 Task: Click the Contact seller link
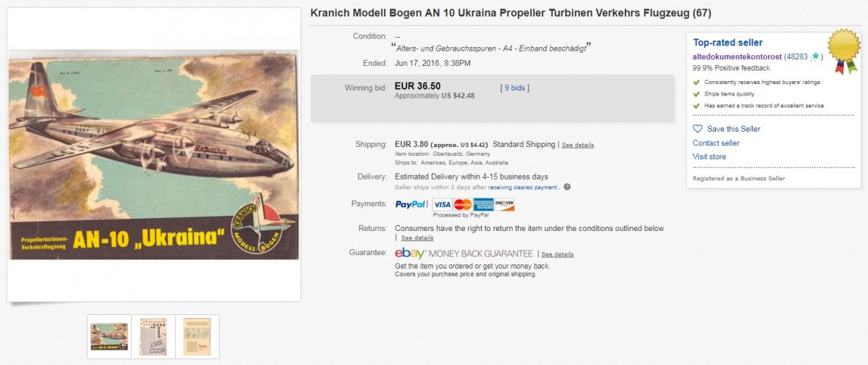tap(716, 143)
